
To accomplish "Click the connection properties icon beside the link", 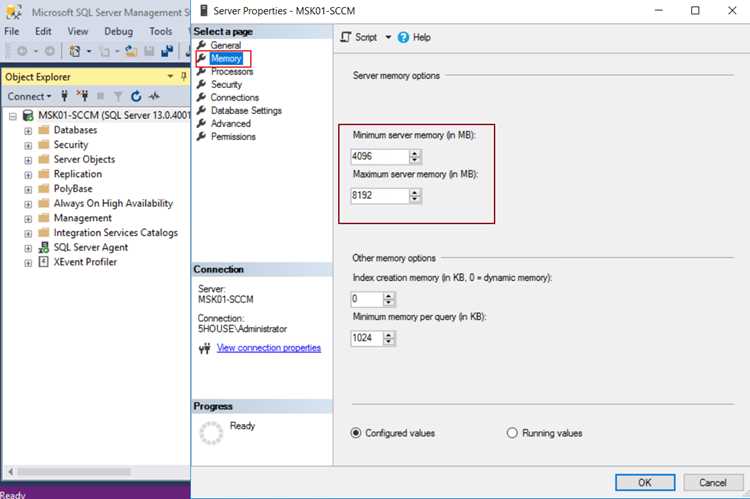I will 205,348.
